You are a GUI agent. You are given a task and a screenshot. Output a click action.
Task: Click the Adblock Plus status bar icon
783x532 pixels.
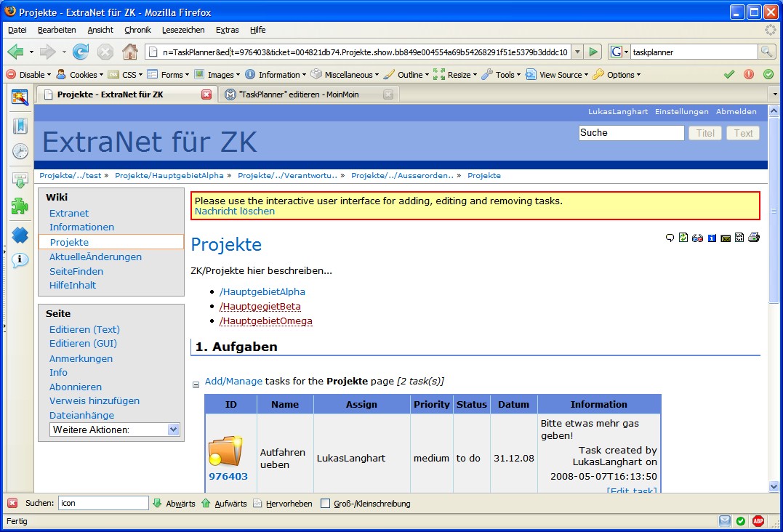758,521
